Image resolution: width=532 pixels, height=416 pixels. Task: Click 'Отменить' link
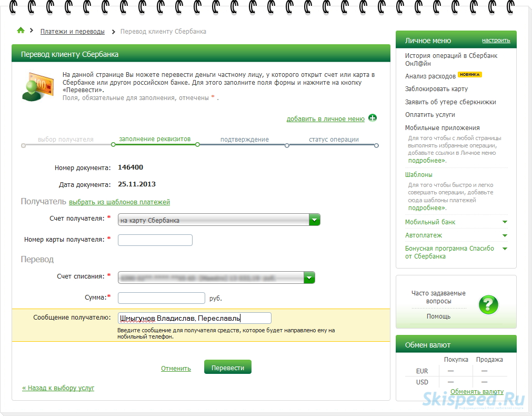[x=176, y=369]
